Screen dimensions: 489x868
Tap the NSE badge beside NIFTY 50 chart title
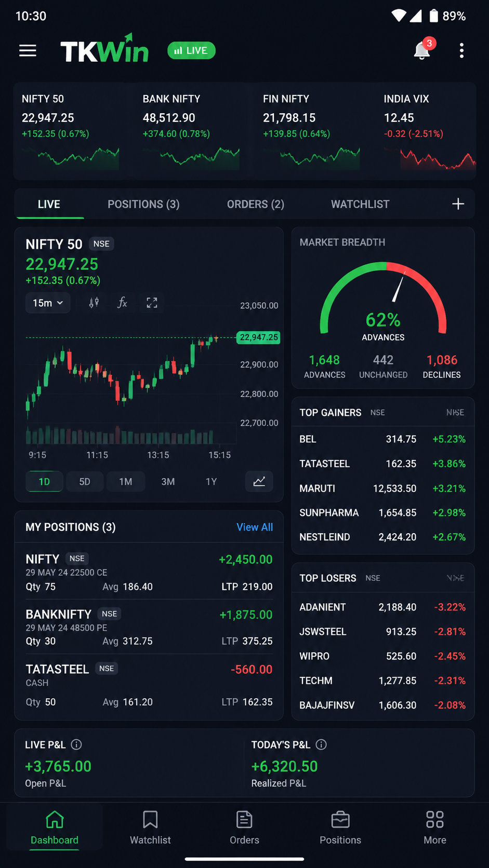click(x=101, y=244)
